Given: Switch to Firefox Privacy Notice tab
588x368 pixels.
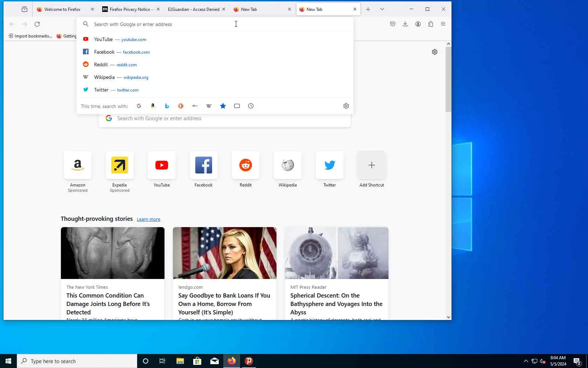Looking at the screenshot, I should (x=128, y=9).
